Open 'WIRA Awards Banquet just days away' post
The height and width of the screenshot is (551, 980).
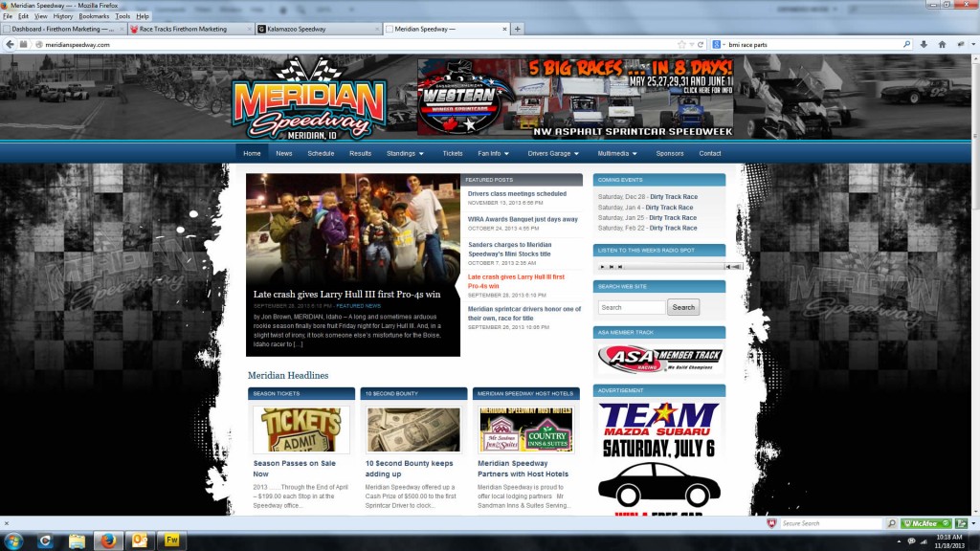coord(523,219)
